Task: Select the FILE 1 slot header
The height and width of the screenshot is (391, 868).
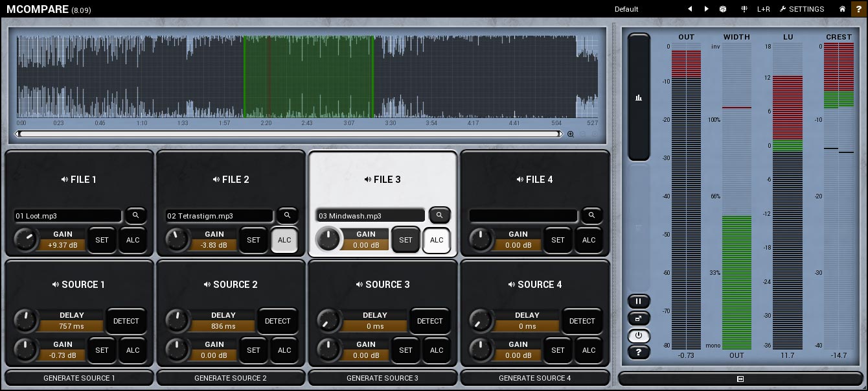Action: [x=79, y=180]
